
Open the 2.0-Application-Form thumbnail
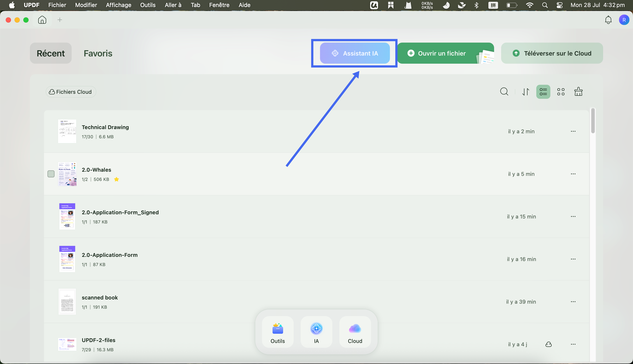[67, 259]
